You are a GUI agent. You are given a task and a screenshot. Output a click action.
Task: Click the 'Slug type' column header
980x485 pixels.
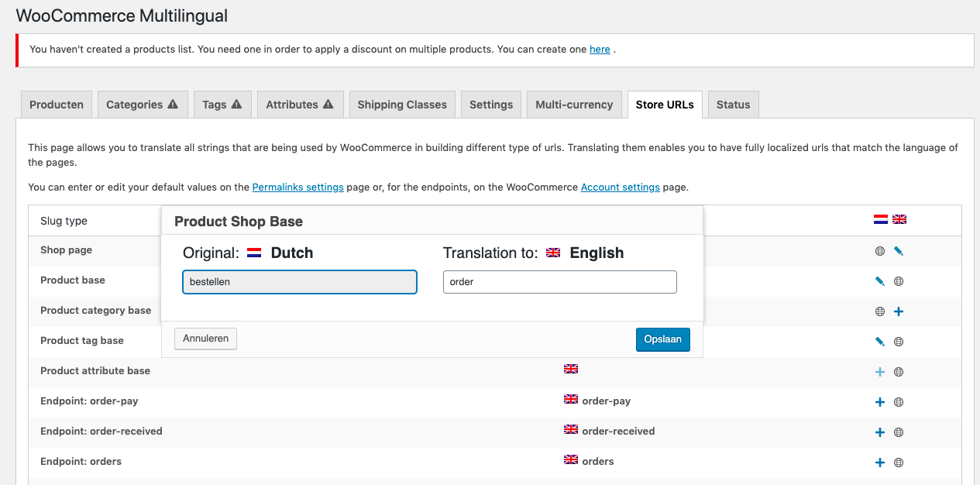(64, 221)
